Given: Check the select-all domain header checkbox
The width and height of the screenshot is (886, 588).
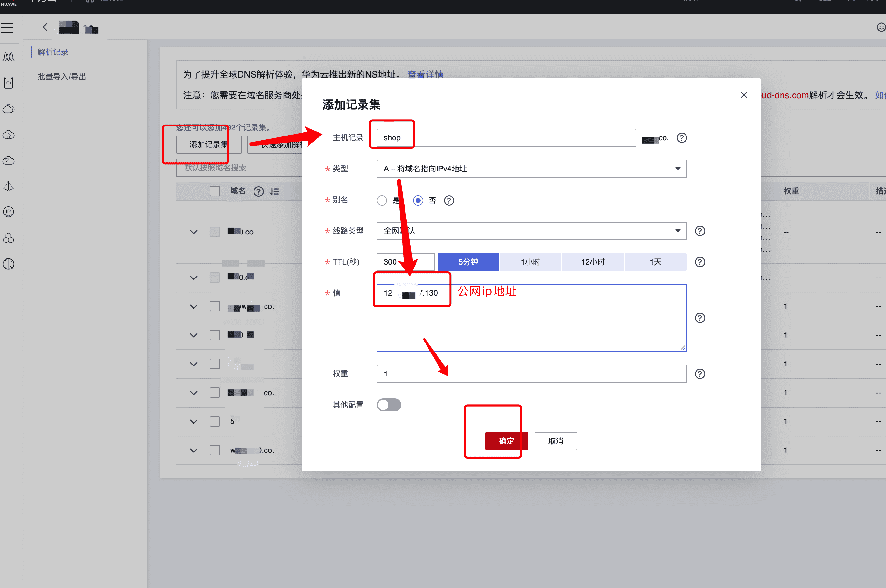Looking at the screenshot, I should 214,191.
